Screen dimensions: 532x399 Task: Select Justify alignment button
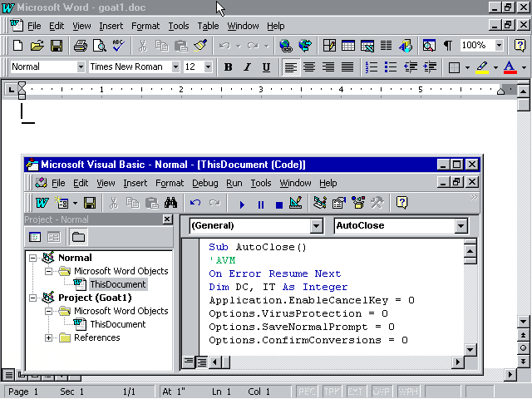347,67
